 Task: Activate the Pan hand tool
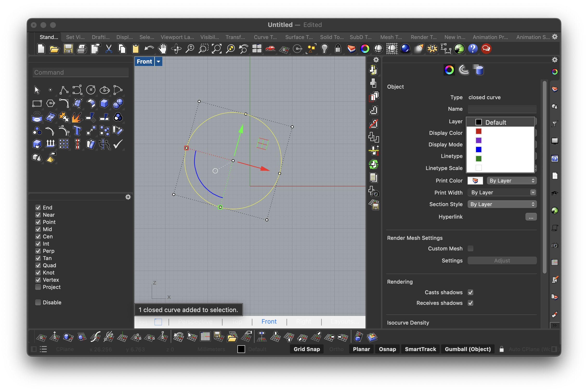(163, 49)
